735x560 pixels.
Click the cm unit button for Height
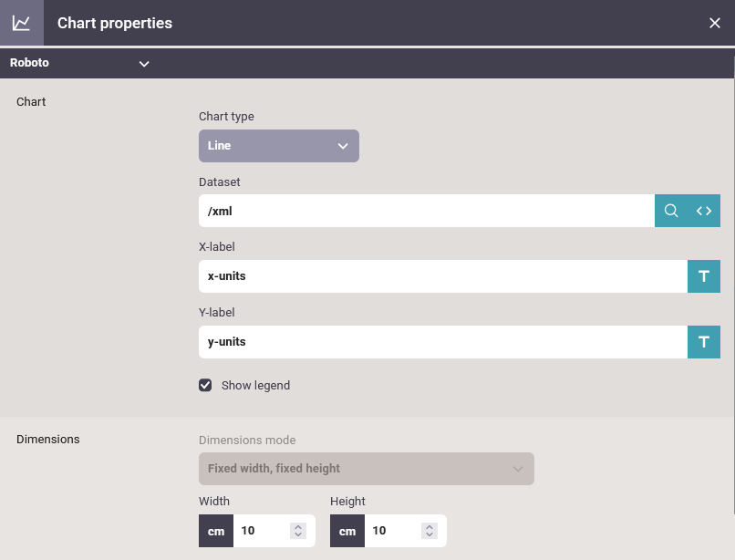click(x=347, y=531)
